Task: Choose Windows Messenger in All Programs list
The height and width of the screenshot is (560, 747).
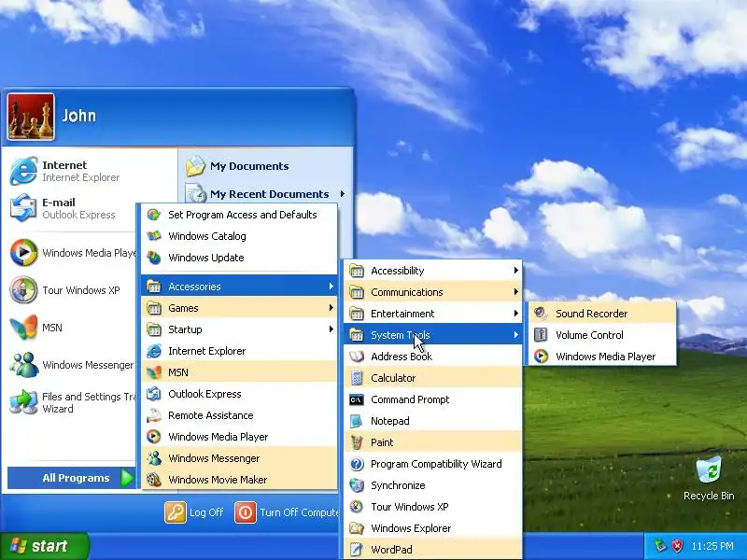Action: coord(239,458)
